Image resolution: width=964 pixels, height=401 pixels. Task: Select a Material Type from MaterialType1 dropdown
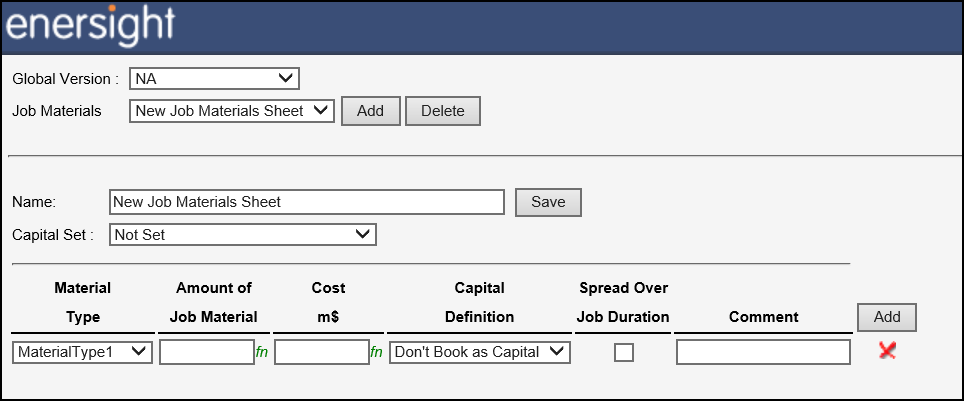click(82, 352)
